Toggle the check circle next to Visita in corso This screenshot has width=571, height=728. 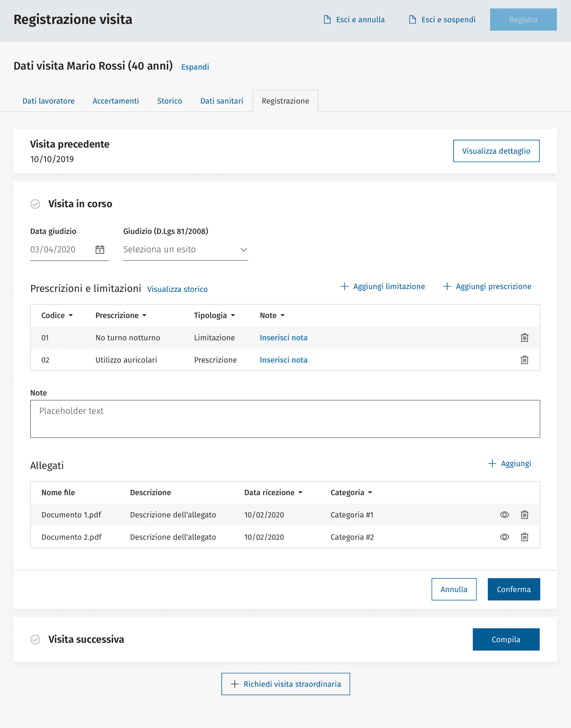pyautogui.click(x=35, y=204)
